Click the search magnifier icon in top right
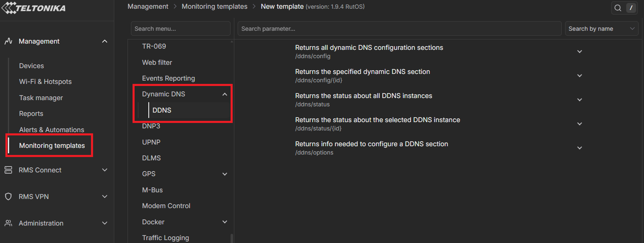Viewport: 644px width, 243px height. (618, 8)
